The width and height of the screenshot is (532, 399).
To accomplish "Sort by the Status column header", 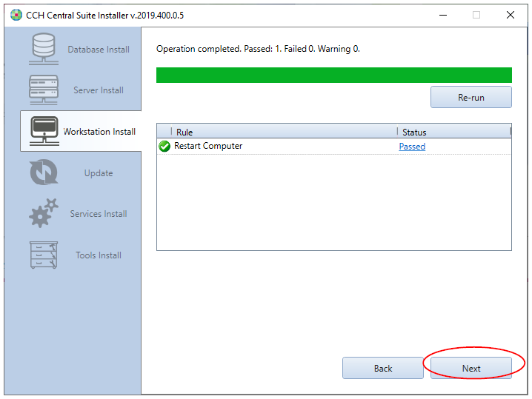I will click(x=454, y=132).
